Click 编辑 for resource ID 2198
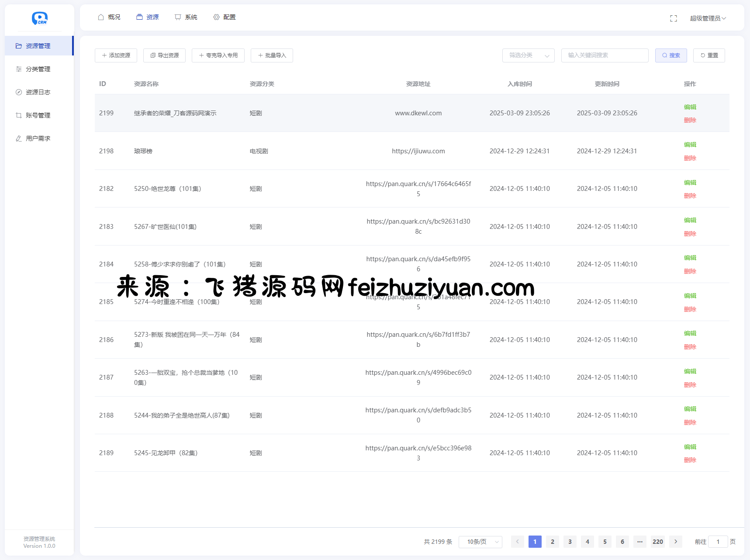Image resolution: width=750 pixels, height=560 pixels. coord(690,145)
